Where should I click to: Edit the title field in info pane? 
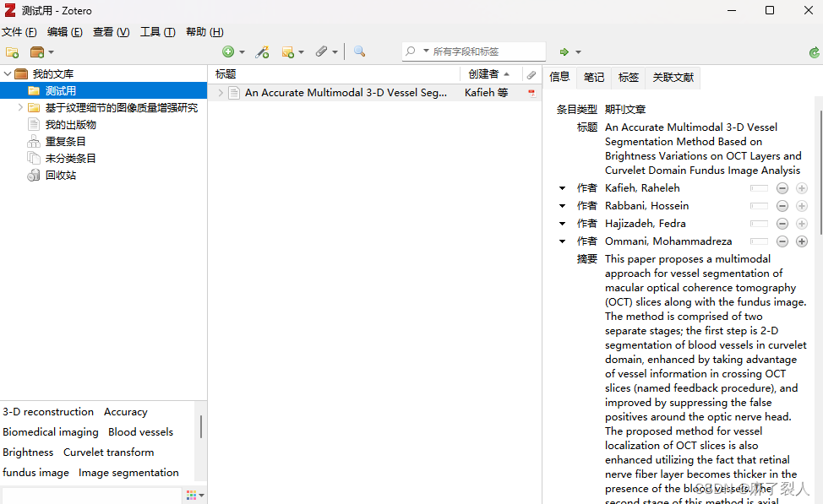pos(703,149)
